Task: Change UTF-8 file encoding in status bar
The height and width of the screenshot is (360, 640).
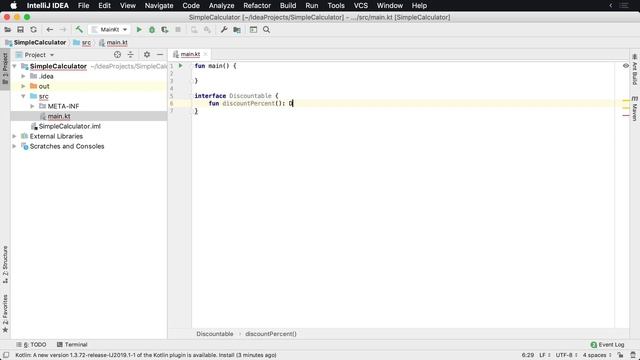Action: 566,355
